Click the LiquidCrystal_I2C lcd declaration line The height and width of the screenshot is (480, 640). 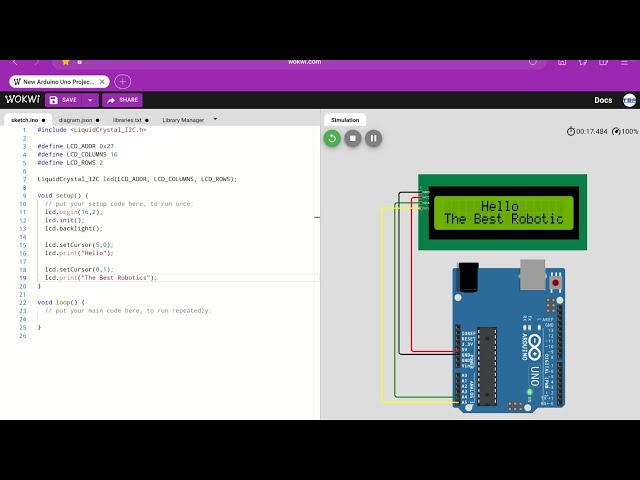pos(137,179)
